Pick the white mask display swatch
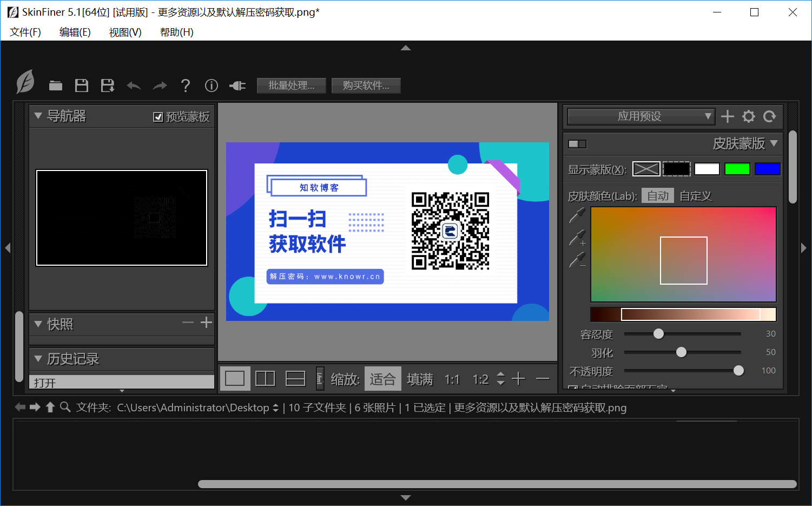The width and height of the screenshot is (812, 506). (707, 169)
